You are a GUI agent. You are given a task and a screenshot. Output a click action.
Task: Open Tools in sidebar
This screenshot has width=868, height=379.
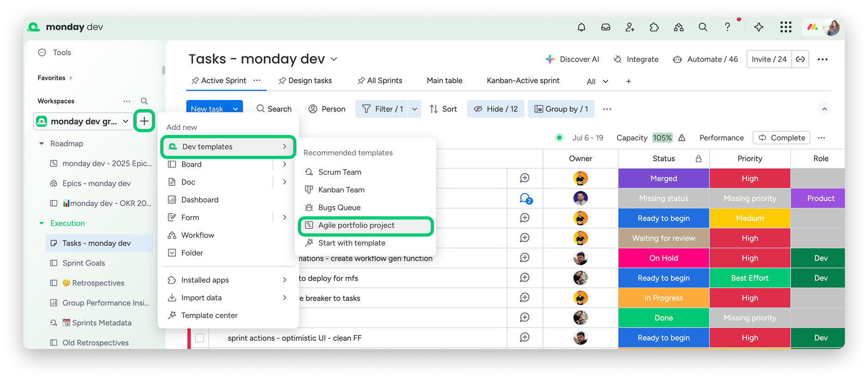(x=54, y=53)
